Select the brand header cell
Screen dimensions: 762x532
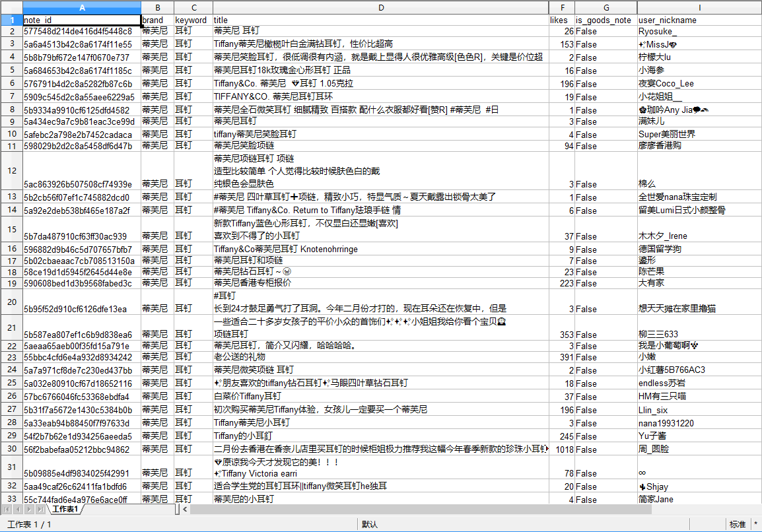(157, 20)
